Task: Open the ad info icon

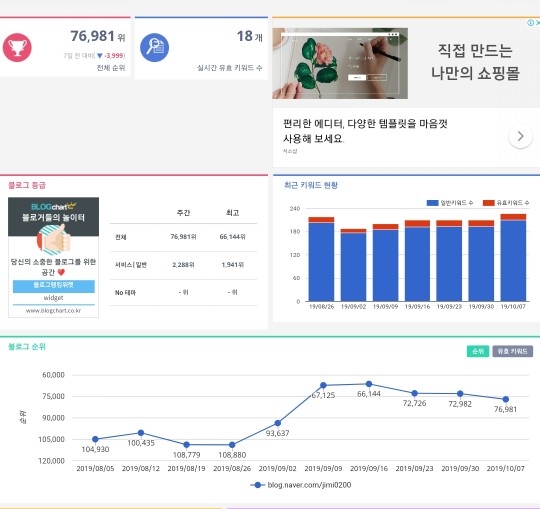Action: tap(530, 22)
